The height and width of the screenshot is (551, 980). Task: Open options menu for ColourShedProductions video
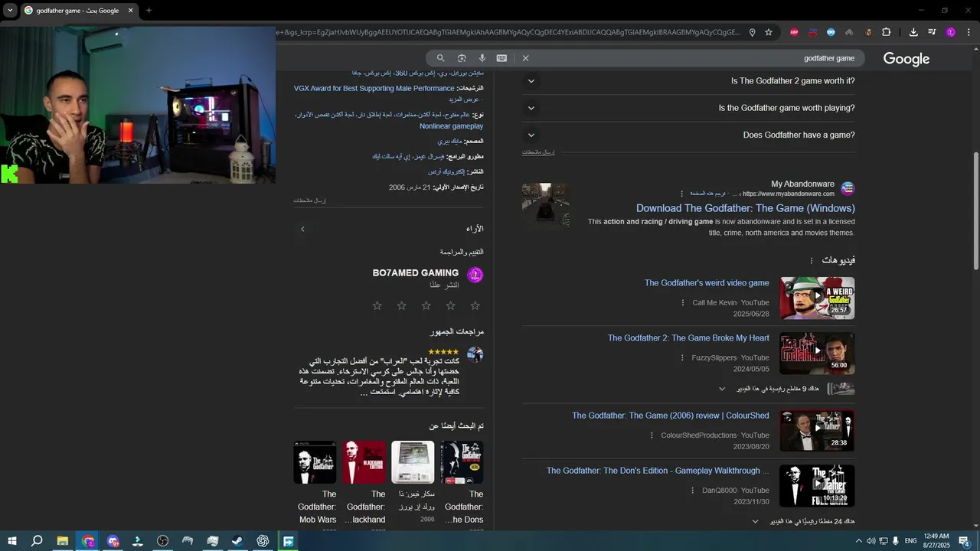tap(652, 435)
